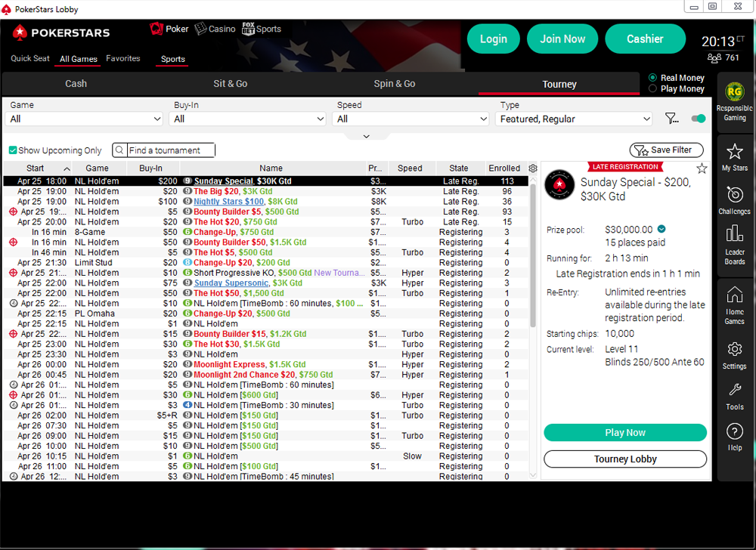Image resolution: width=756 pixels, height=550 pixels.
Task: Open the Game filter dropdown
Action: [x=85, y=119]
